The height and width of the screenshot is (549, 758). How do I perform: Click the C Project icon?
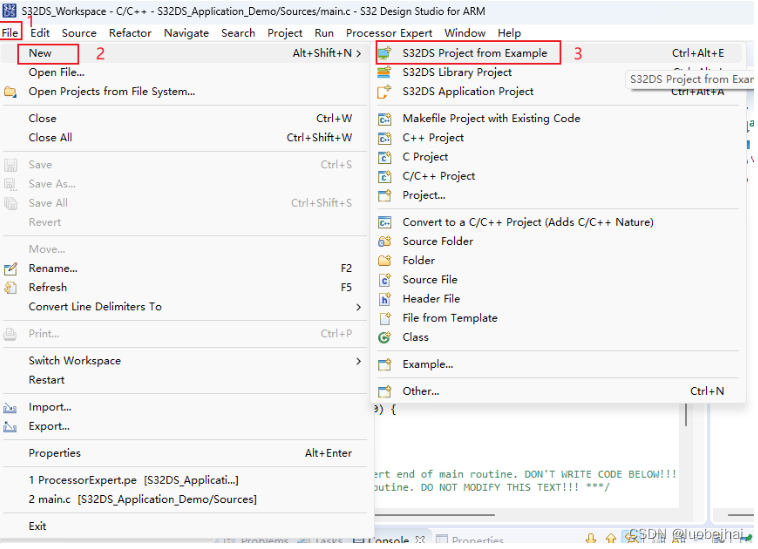tap(384, 158)
